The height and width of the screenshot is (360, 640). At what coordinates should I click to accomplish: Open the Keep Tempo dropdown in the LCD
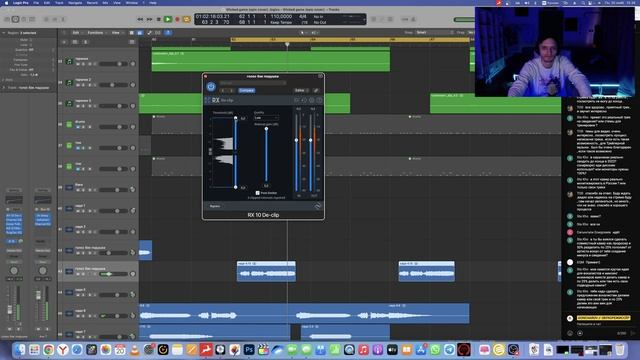[x=281, y=22]
